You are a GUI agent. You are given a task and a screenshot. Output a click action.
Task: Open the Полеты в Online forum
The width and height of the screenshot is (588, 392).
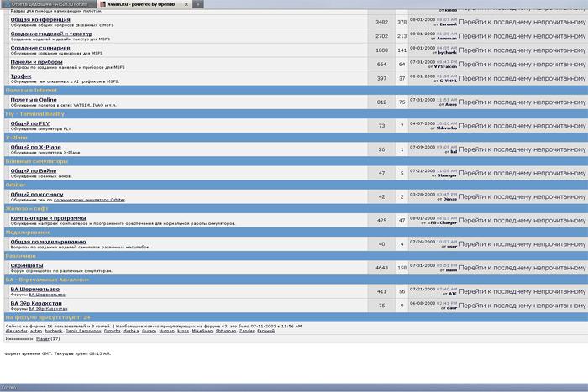[x=34, y=100]
